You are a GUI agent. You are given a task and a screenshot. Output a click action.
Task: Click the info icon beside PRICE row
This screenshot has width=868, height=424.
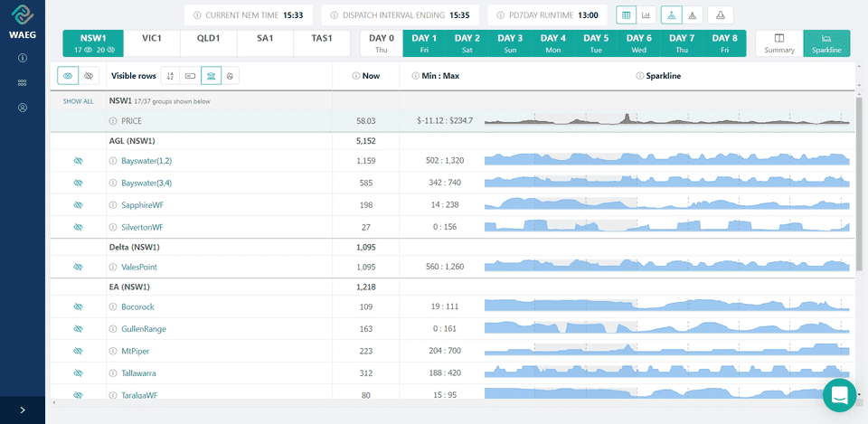pos(113,120)
